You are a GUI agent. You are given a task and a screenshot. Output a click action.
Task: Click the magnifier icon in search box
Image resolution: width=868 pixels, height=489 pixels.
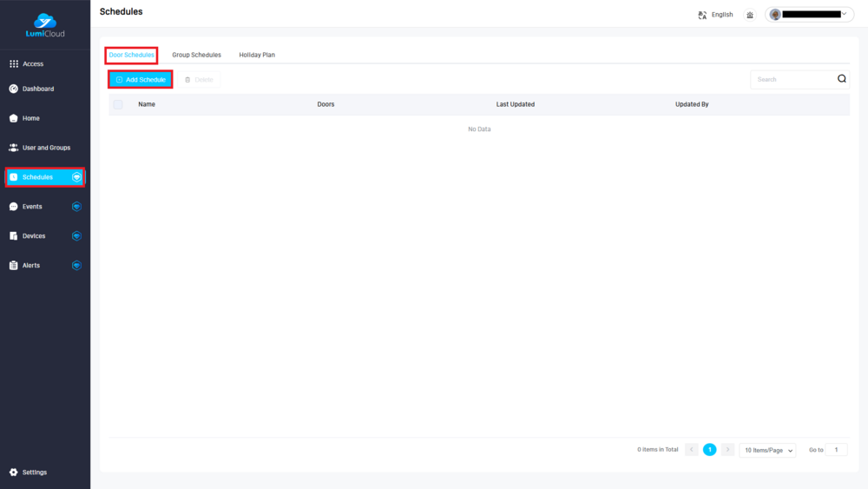click(841, 79)
